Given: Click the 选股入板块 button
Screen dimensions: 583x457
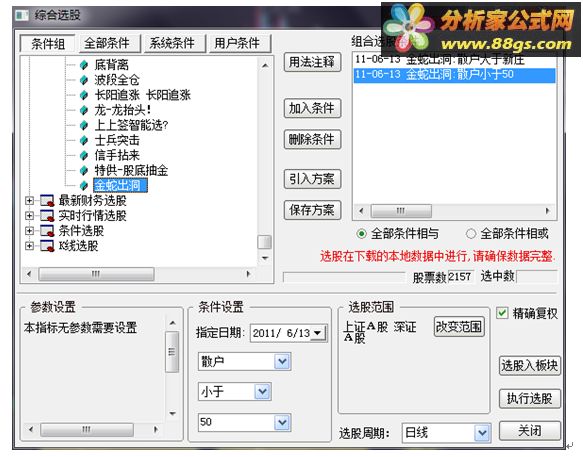Looking at the screenshot, I should pyautogui.click(x=529, y=366).
